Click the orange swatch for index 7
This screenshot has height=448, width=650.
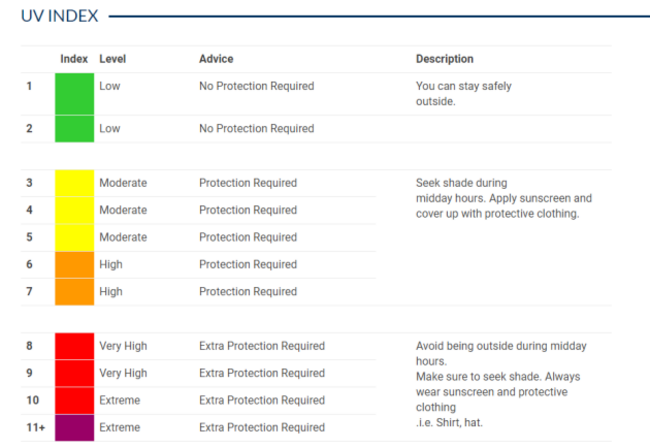tap(75, 292)
